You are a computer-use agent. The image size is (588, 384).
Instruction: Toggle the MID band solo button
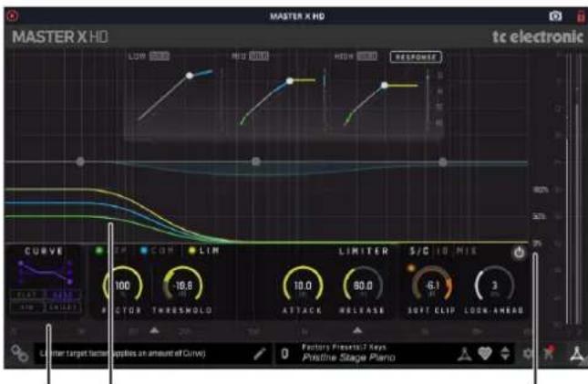(x=259, y=57)
